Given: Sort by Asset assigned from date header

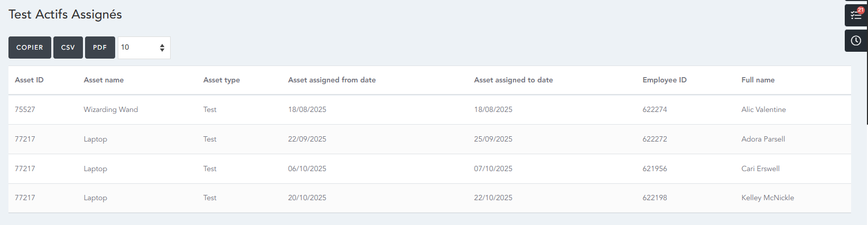Looking at the screenshot, I should [332, 80].
